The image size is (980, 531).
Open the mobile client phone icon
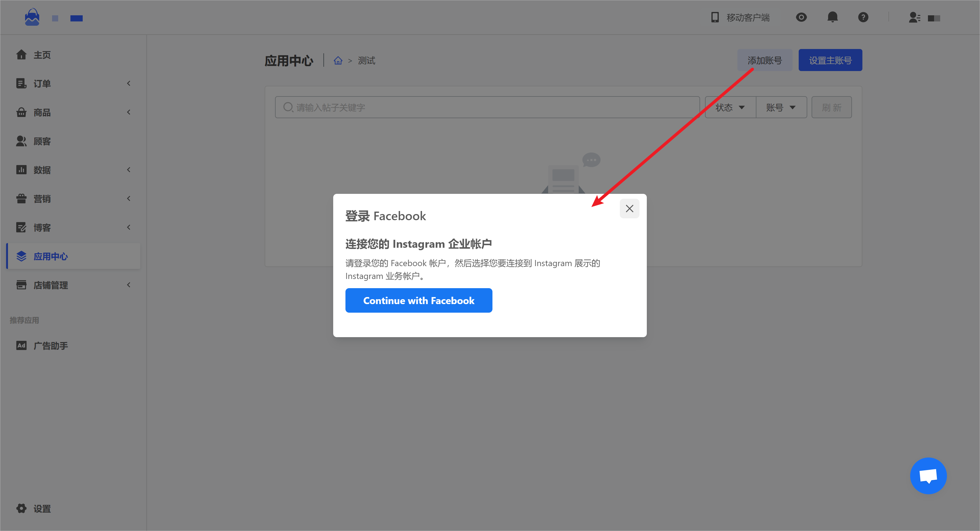(715, 17)
